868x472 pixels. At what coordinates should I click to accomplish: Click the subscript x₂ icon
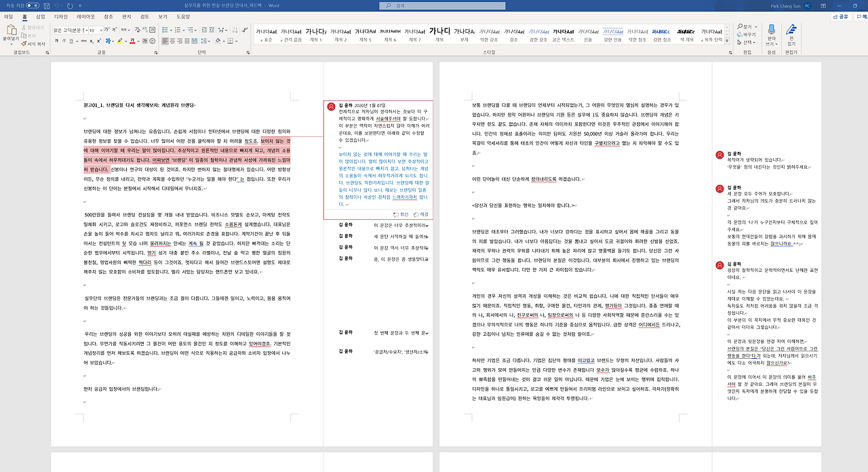click(92, 41)
